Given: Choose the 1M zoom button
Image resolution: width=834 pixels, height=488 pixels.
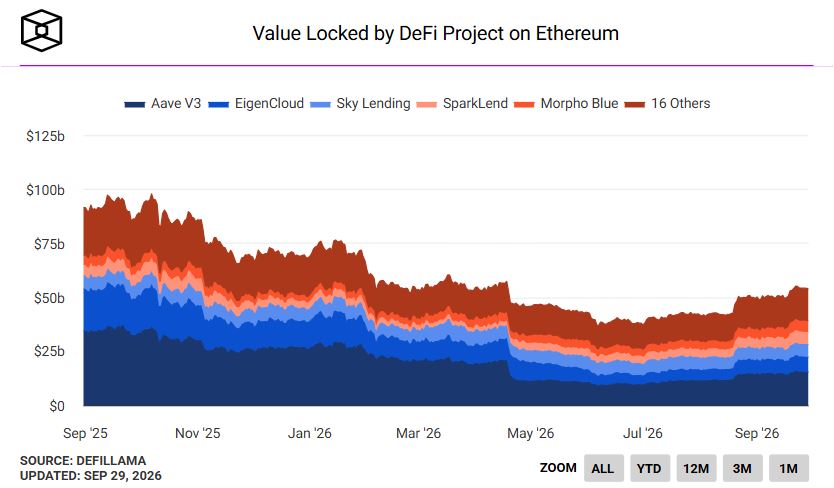Looking at the screenshot, I should (x=788, y=468).
